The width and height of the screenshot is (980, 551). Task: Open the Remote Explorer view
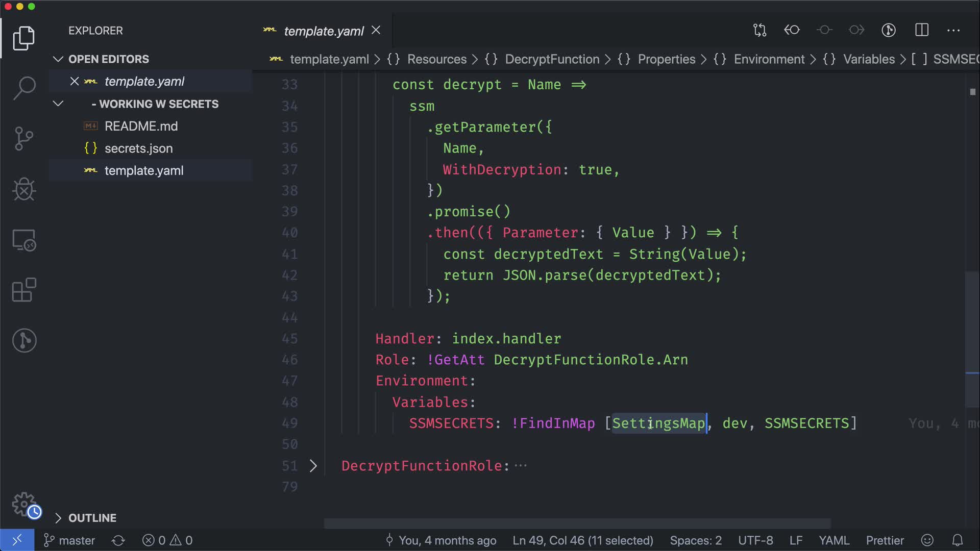[x=24, y=240]
